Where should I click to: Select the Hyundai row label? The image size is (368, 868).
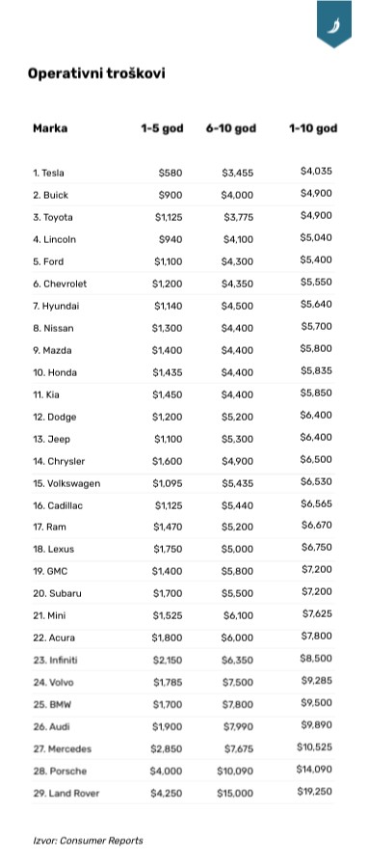(56, 306)
